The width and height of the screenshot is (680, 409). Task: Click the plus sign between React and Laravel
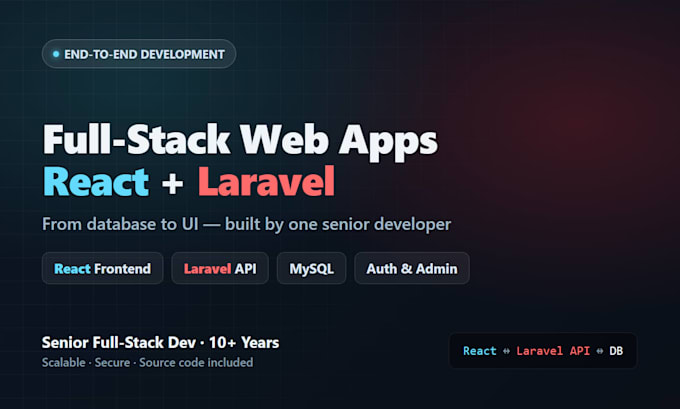click(173, 183)
